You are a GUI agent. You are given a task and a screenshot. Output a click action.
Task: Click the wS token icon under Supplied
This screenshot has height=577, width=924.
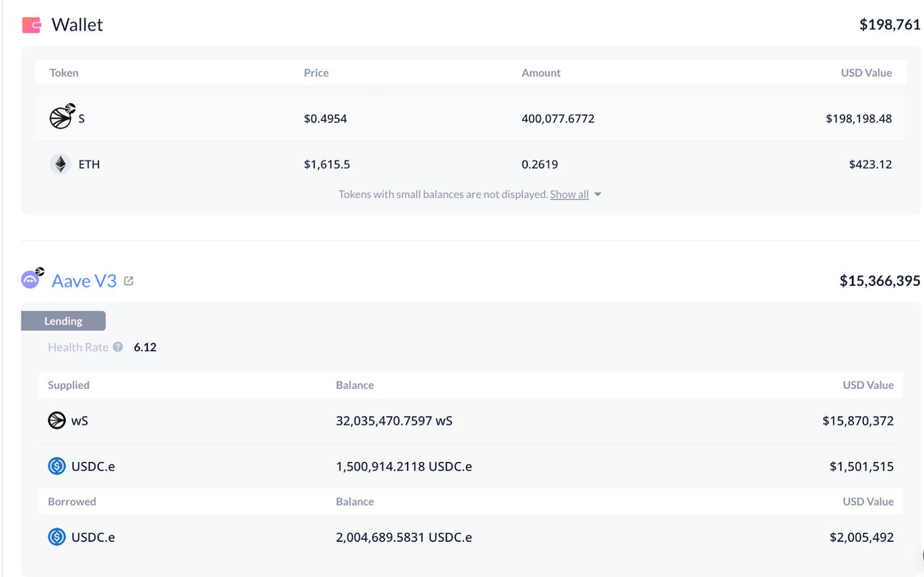[56, 420]
